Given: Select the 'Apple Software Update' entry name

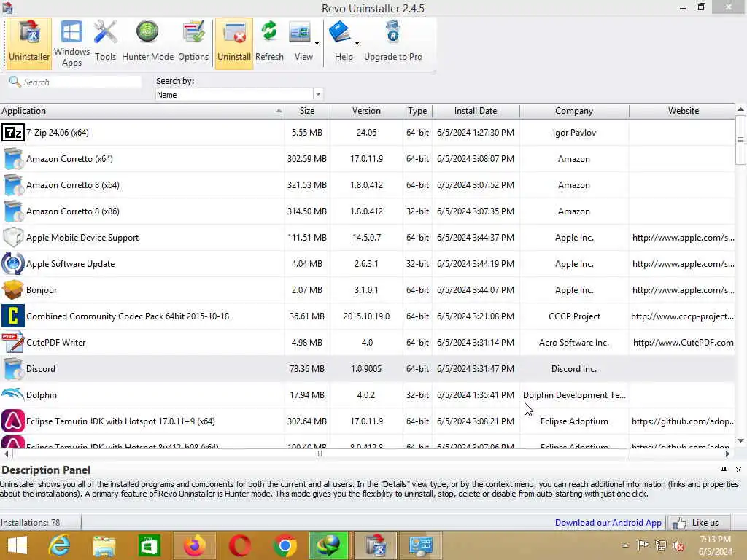Looking at the screenshot, I should [x=71, y=263].
